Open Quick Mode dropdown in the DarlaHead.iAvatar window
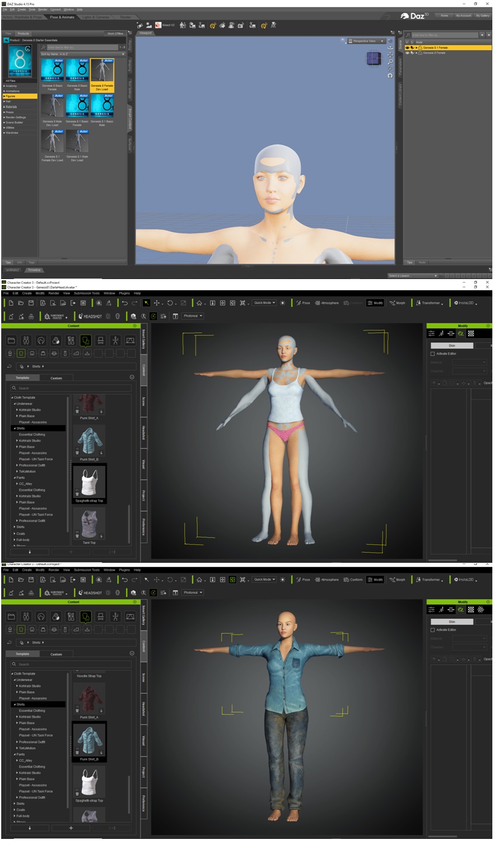Image resolution: width=504 pixels, height=843 pixels. tap(264, 303)
